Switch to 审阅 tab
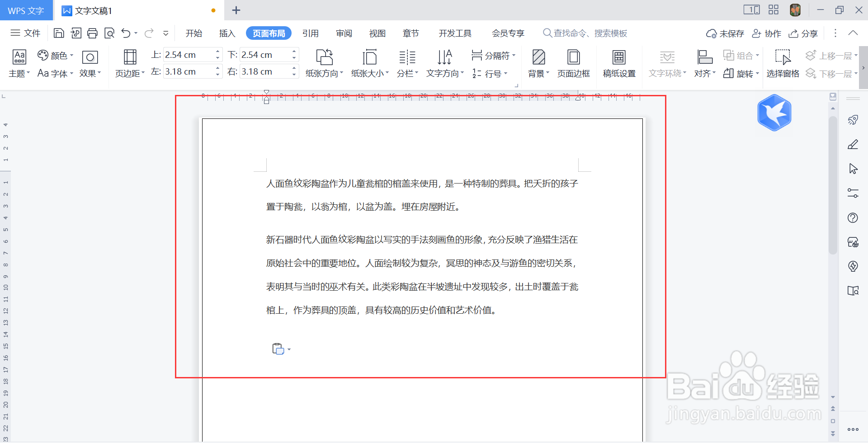Viewport: 868px width, 443px height. click(344, 33)
